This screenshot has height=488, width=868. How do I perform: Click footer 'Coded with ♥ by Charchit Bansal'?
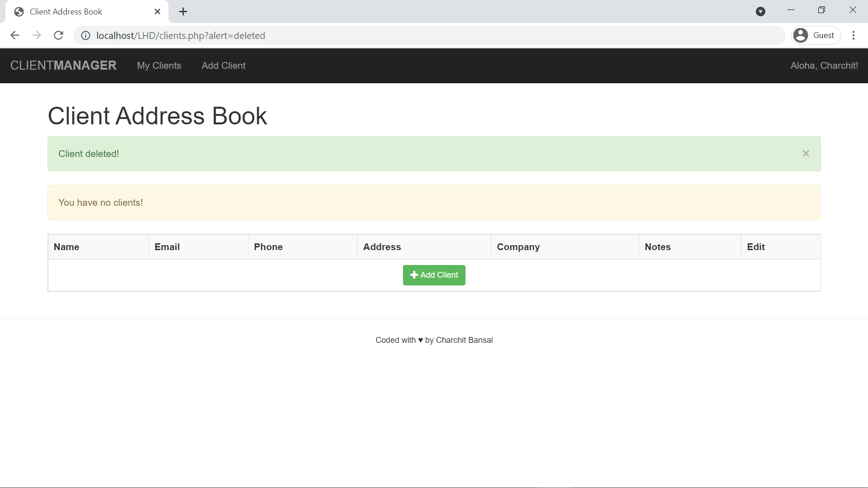tap(434, 340)
